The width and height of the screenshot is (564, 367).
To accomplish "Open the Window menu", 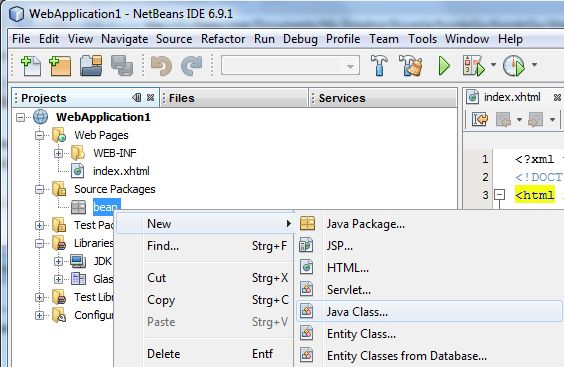I will pyautogui.click(x=467, y=39).
